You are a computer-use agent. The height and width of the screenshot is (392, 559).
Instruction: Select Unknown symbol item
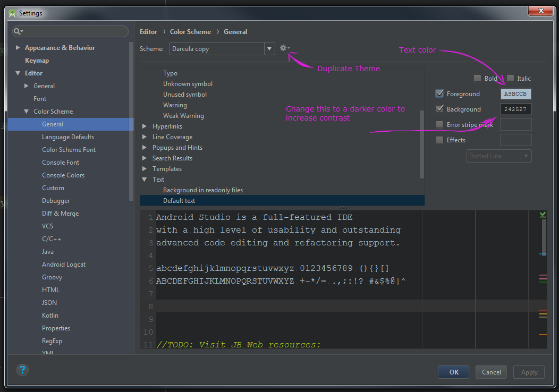[x=188, y=84]
